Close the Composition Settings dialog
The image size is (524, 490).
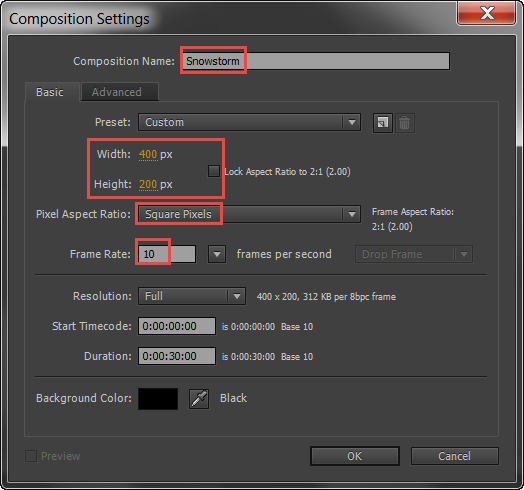point(487,14)
